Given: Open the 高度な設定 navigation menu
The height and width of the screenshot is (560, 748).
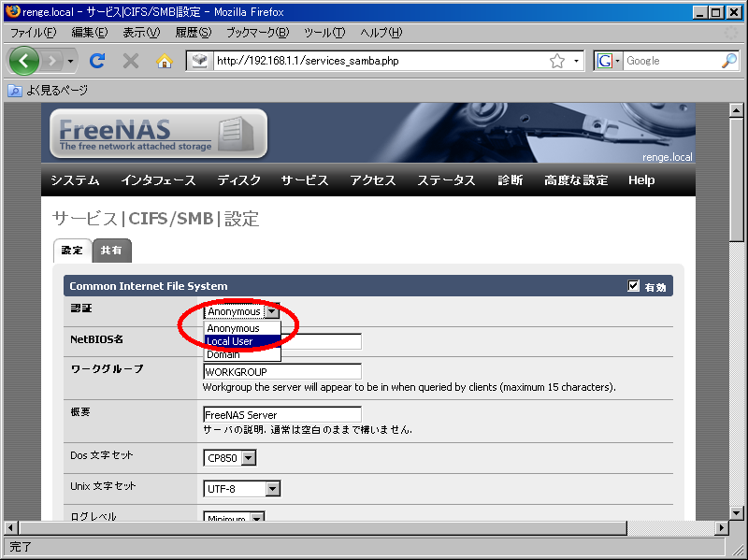Looking at the screenshot, I should point(576,180).
